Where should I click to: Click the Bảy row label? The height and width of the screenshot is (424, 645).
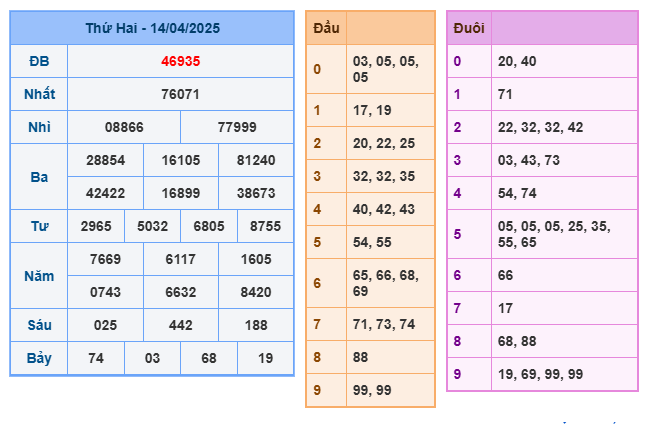click(x=39, y=358)
